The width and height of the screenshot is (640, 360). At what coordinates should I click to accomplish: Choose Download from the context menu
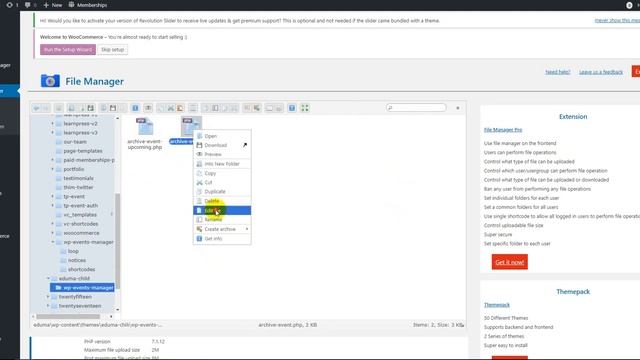tap(222, 145)
